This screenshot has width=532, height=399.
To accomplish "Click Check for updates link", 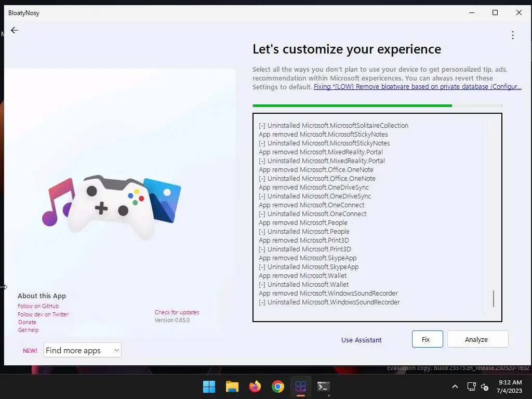I will point(177,312).
